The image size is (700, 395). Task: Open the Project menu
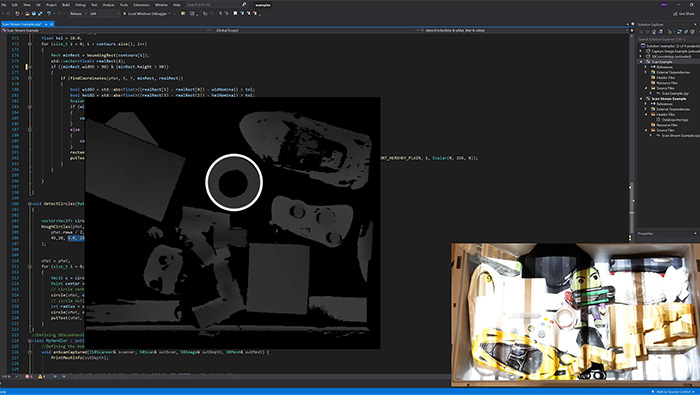coord(51,5)
